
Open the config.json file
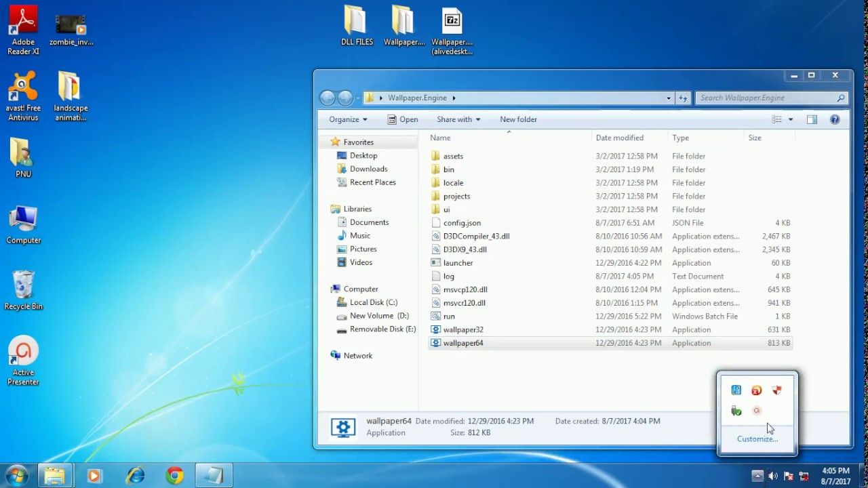pos(461,222)
